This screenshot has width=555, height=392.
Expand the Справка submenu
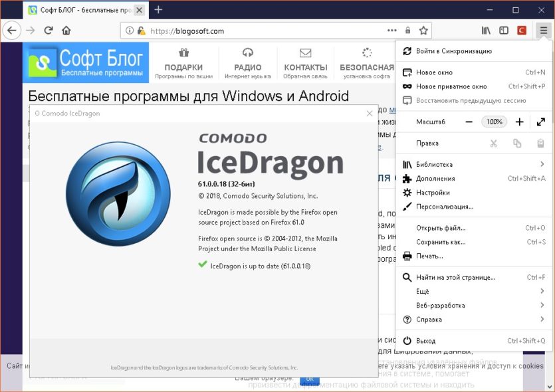point(474,320)
